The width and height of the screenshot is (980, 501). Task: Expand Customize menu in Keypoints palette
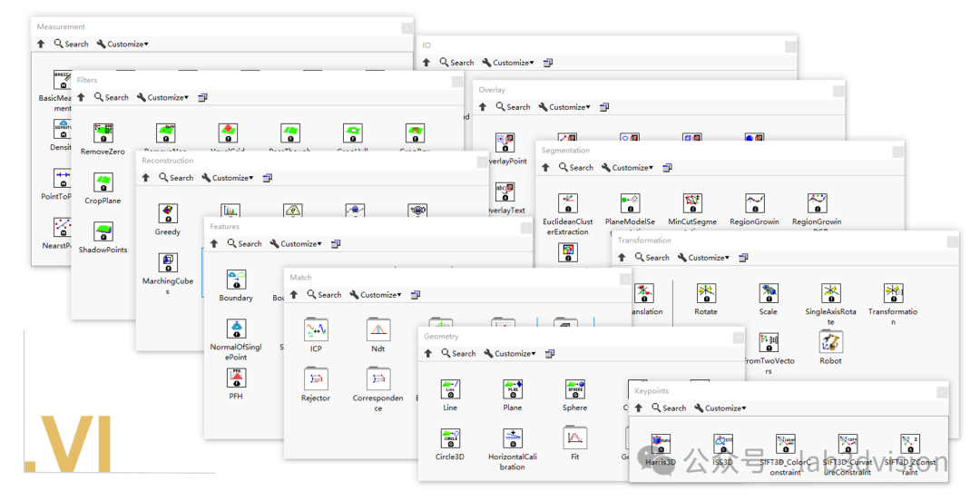pos(720,408)
